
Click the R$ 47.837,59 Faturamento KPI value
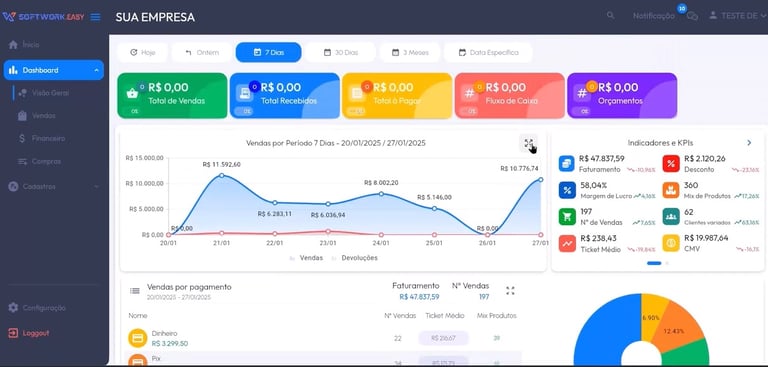(601, 159)
